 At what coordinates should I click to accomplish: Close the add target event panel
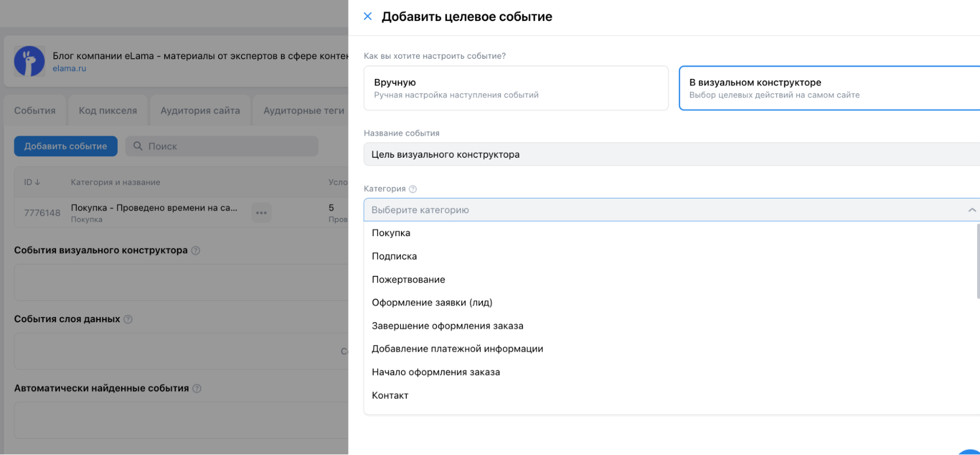click(367, 17)
